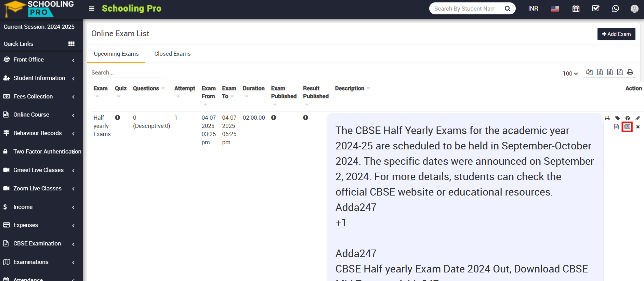The image size is (644, 281).
Task: Open the US flag language selector
Action: tap(555, 9)
